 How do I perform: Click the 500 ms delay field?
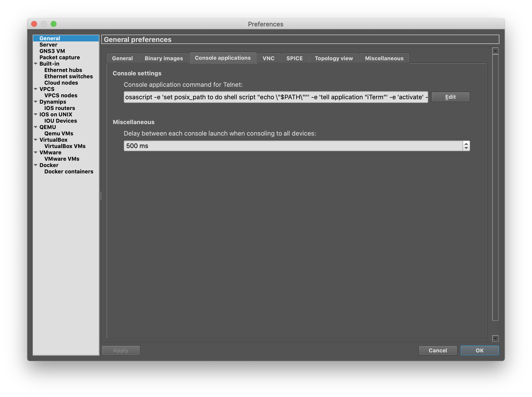[x=292, y=146]
